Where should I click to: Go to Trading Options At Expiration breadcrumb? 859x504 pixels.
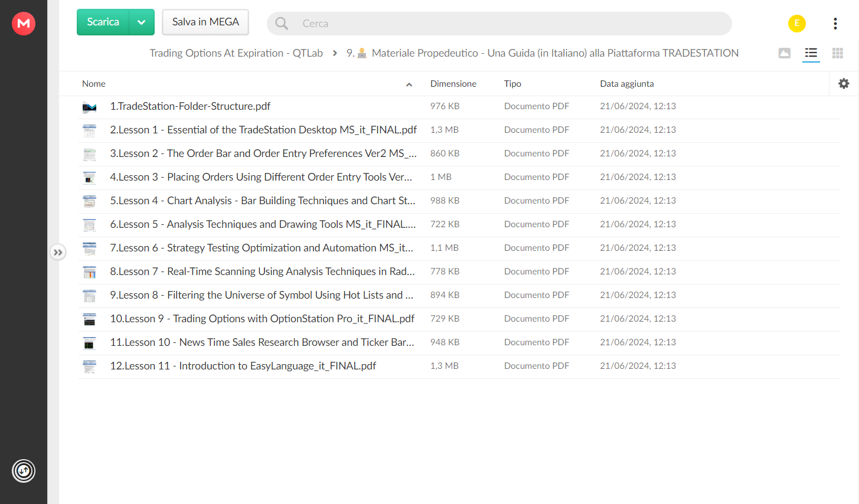236,53
